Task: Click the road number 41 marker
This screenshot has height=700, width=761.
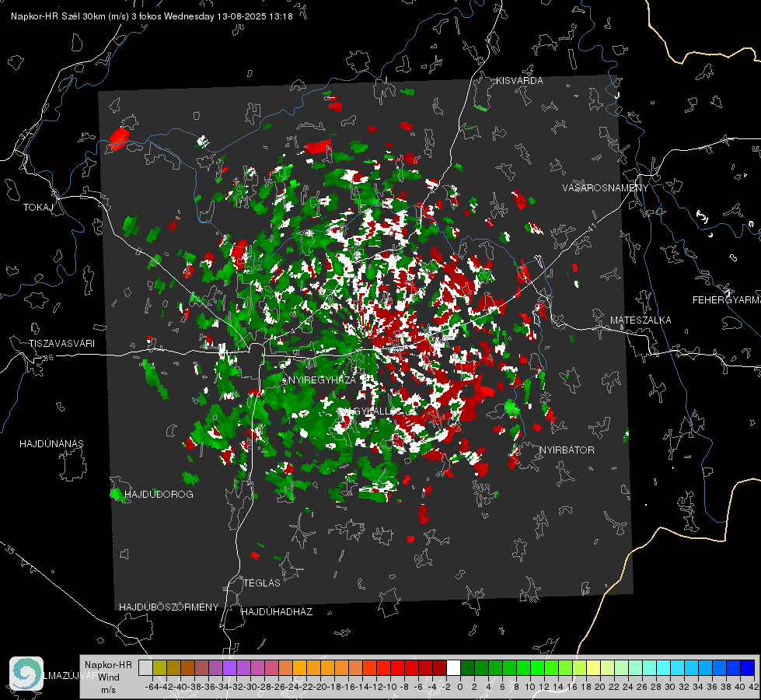Action: pyautogui.click(x=591, y=226)
